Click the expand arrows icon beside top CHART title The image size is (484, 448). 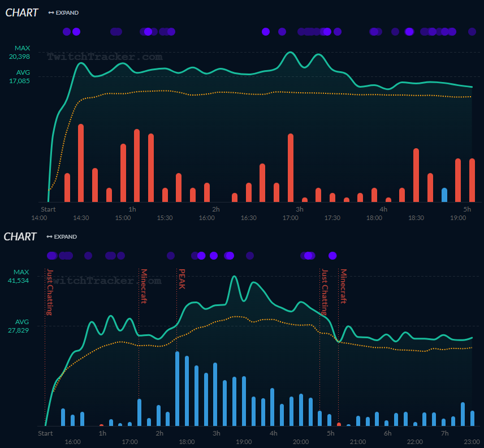[51, 12]
